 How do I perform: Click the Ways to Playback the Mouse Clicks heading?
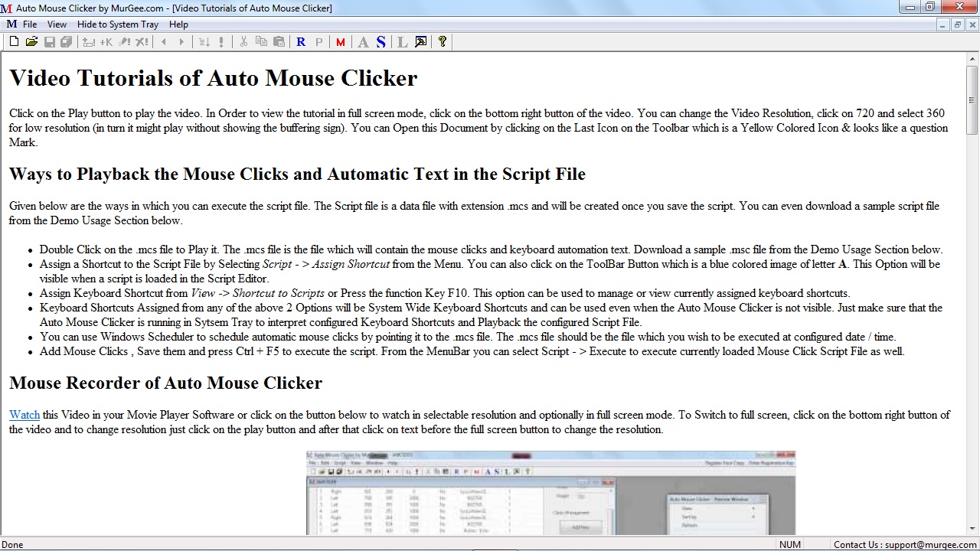coord(297,174)
